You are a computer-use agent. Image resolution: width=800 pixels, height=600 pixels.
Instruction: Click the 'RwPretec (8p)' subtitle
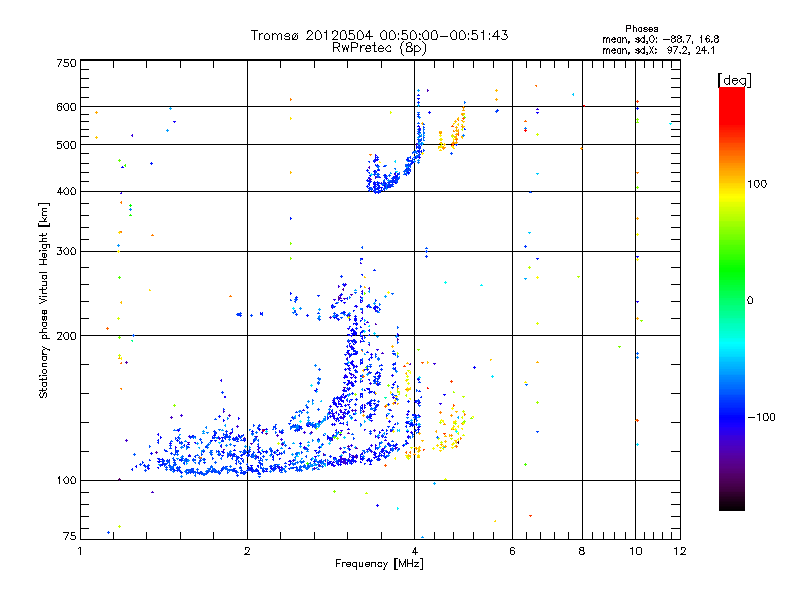(x=379, y=48)
